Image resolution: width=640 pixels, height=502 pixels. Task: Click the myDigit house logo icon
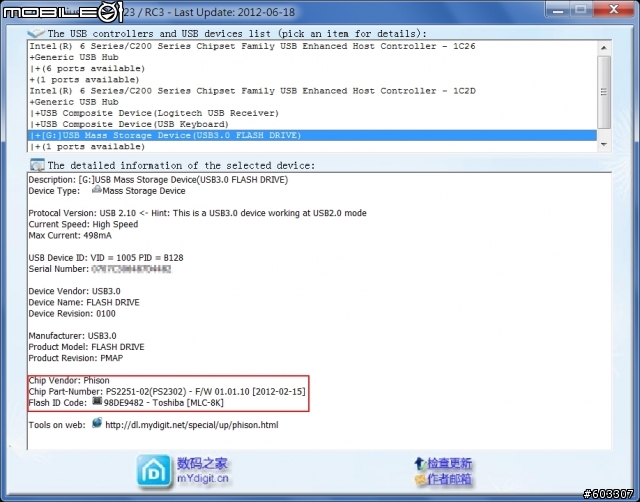[x=154, y=471]
